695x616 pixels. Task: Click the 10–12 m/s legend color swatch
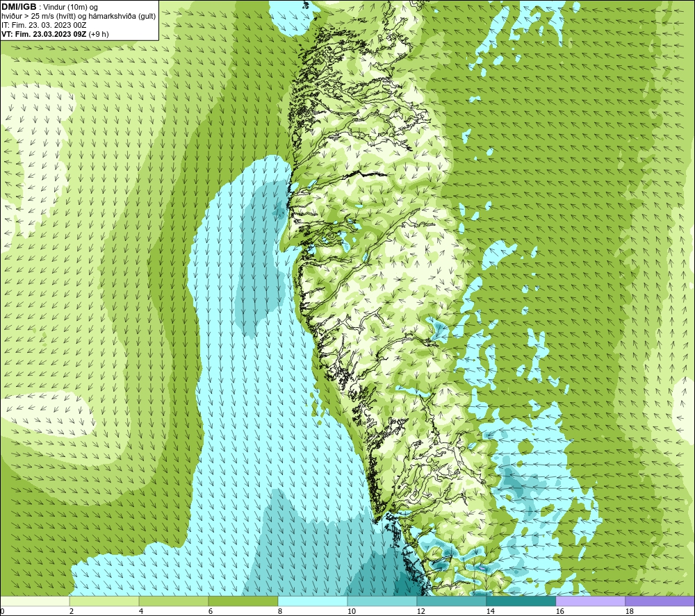[382, 601]
